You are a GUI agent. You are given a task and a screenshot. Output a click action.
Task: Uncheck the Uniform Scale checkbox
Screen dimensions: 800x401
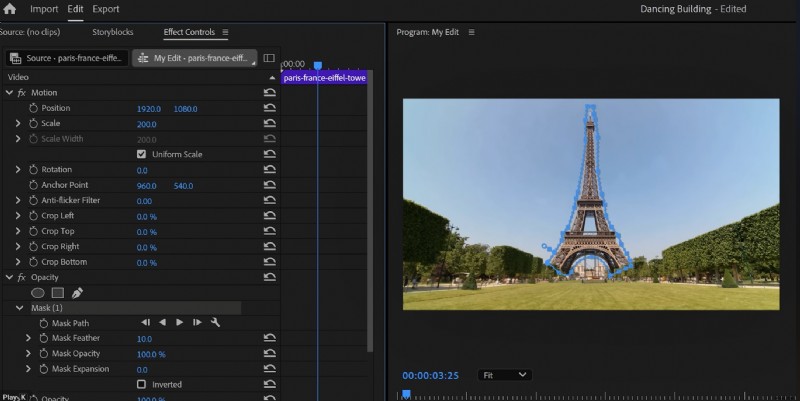click(x=141, y=154)
